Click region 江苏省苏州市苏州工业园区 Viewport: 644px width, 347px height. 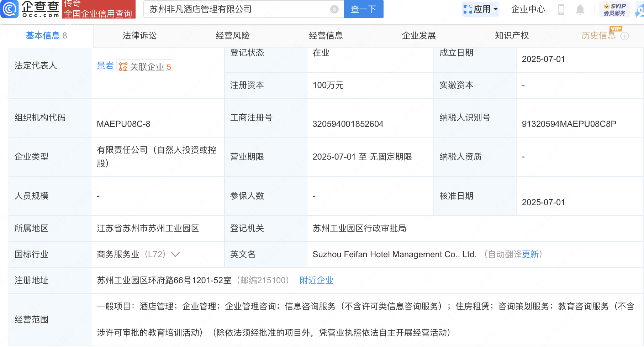[148, 228]
